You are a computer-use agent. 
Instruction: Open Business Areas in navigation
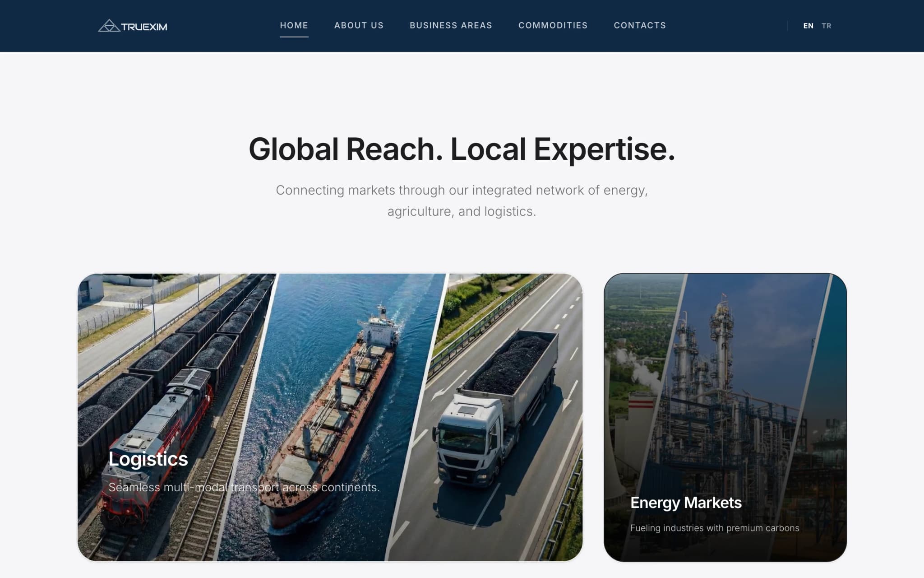[451, 25]
